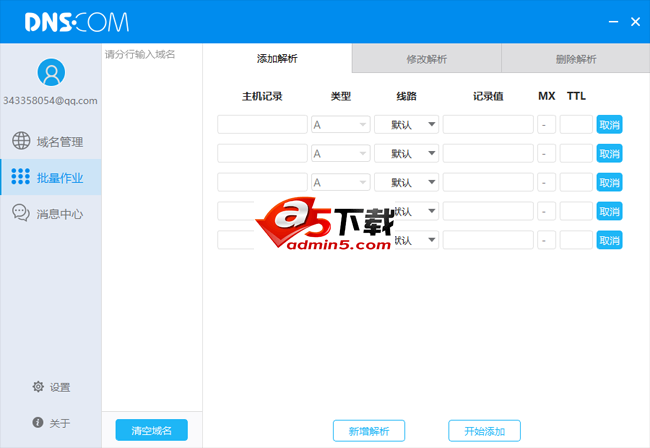
Task: Click the DNS.COM logo
Action: [x=77, y=22]
